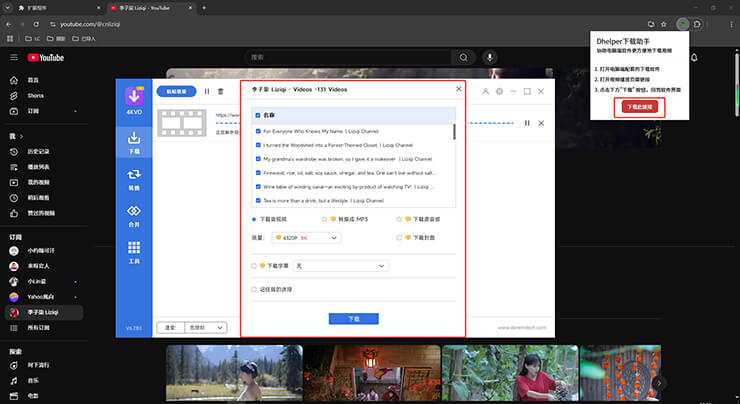740x404 pixels.
Task: Open a new Chrome tab
Action: [204, 8]
